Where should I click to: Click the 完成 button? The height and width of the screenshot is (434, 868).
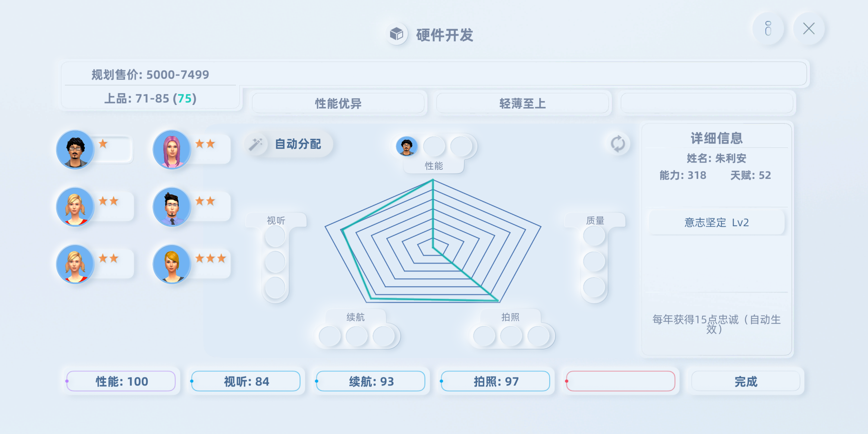746,381
